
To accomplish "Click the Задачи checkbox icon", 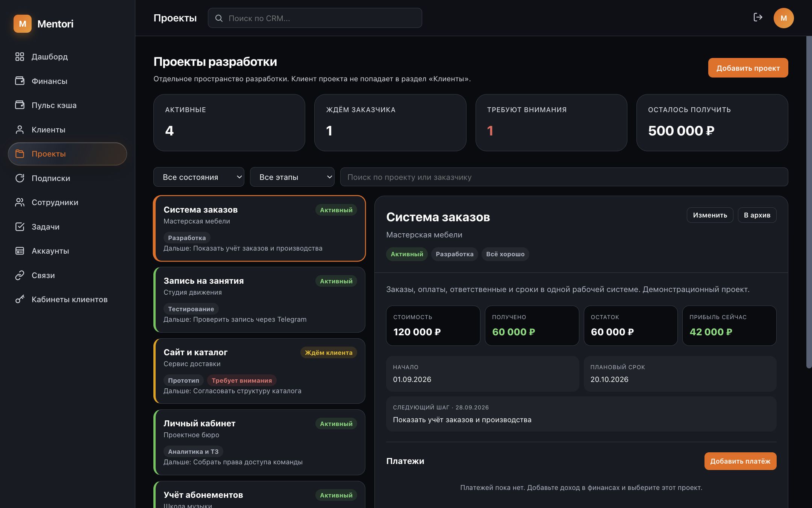I will (20, 227).
